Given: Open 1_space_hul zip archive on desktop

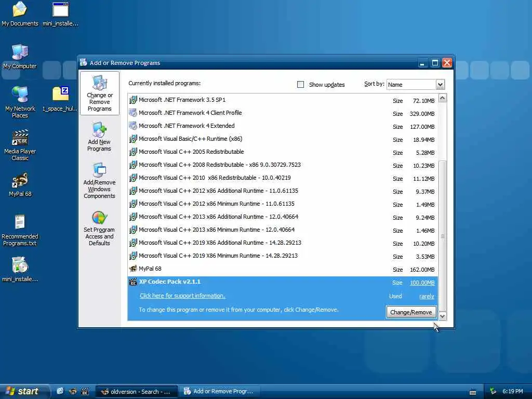Looking at the screenshot, I should [x=60, y=99].
